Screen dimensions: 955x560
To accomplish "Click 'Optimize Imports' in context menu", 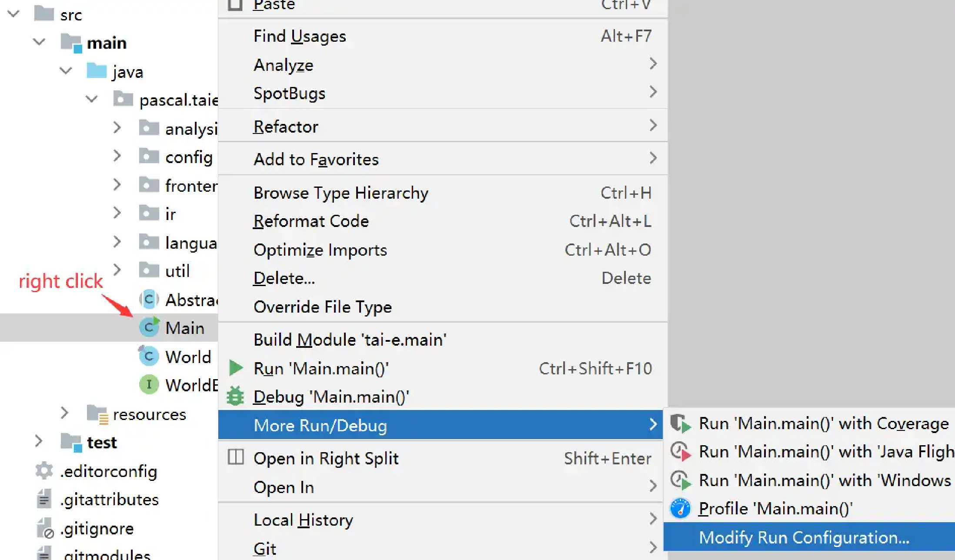I will pyautogui.click(x=319, y=249).
